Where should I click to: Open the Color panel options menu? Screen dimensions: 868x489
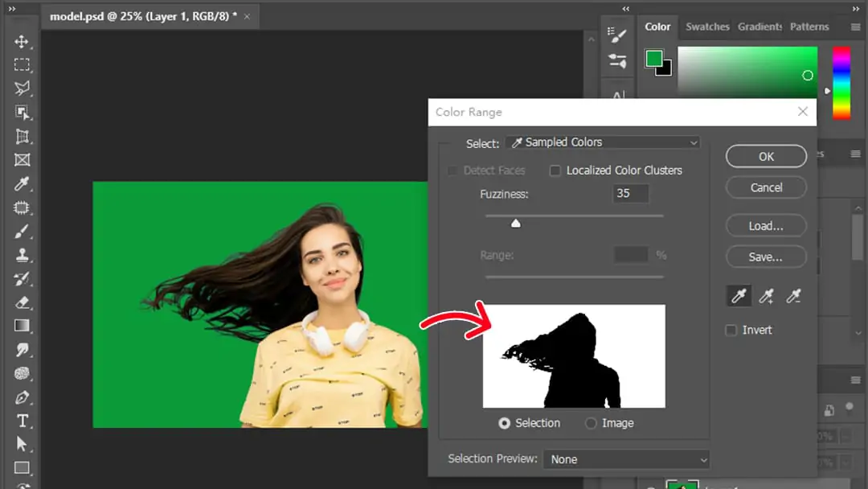(x=855, y=27)
